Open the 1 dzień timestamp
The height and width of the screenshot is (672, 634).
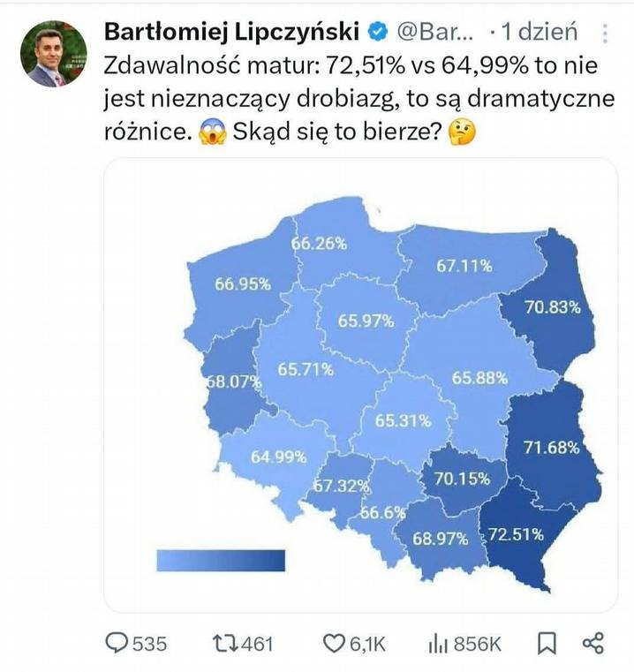coord(540,32)
